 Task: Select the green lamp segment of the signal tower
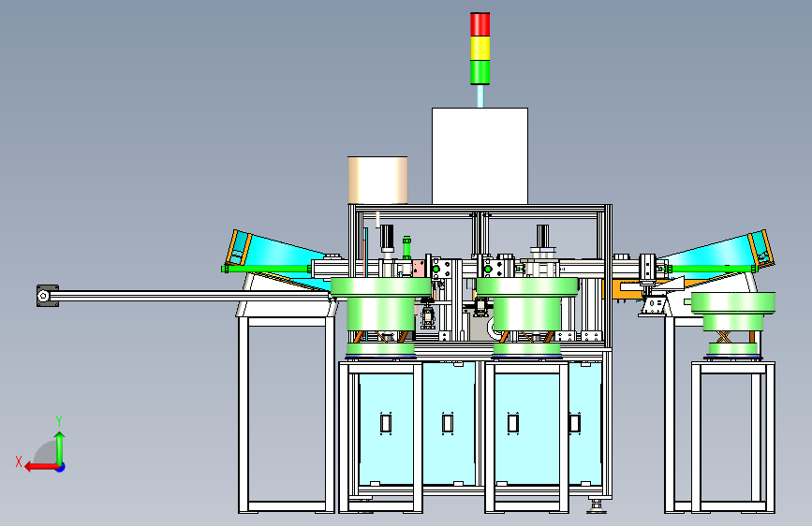tap(480, 72)
